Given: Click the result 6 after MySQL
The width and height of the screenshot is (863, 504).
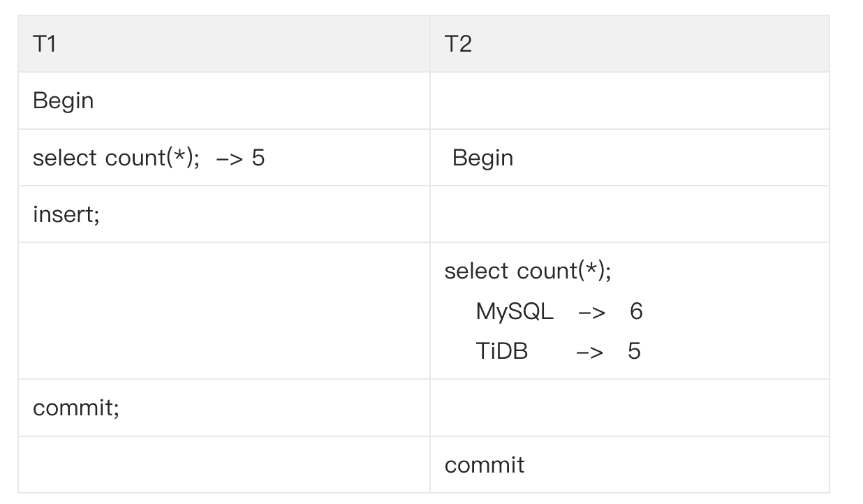Looking at the screenshot, I should (x=635, y=311).
